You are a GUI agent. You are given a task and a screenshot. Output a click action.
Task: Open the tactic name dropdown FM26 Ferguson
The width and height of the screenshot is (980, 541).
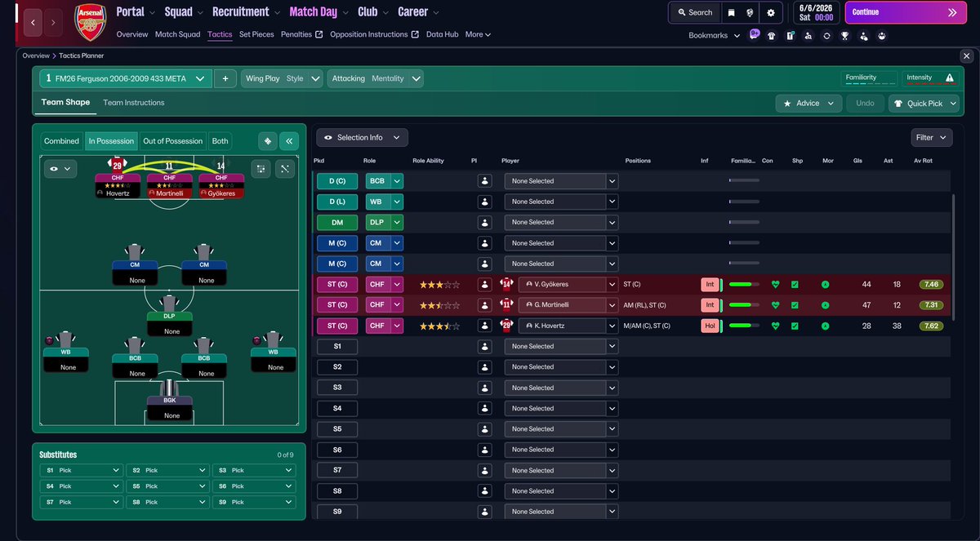click(127, 79)
